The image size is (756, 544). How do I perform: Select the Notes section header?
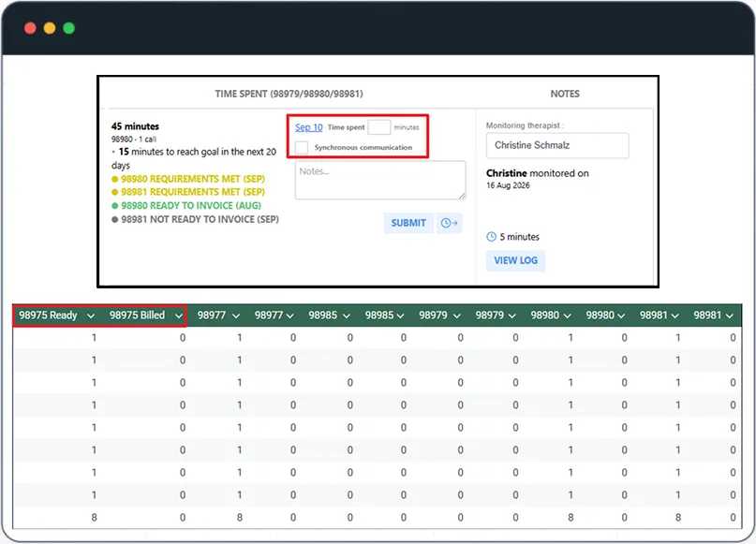565,94
